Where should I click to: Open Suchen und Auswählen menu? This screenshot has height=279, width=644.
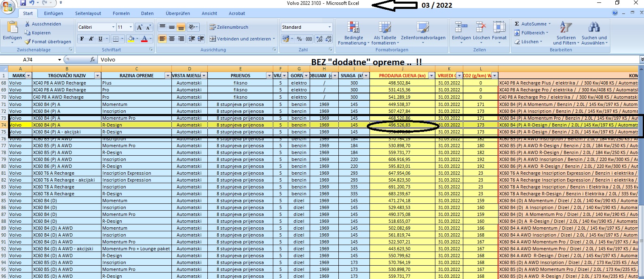pyautogui.click(x=594, y=33)
